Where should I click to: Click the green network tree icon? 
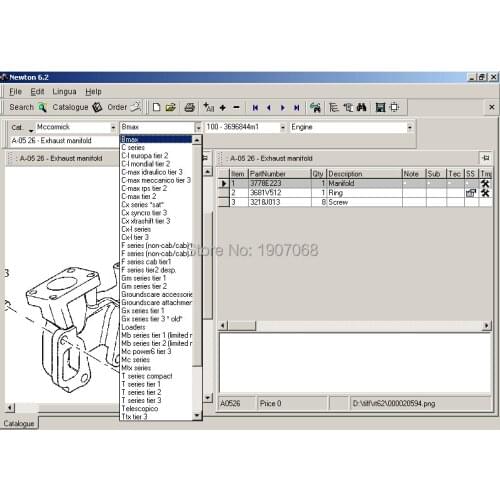(315, 107)
